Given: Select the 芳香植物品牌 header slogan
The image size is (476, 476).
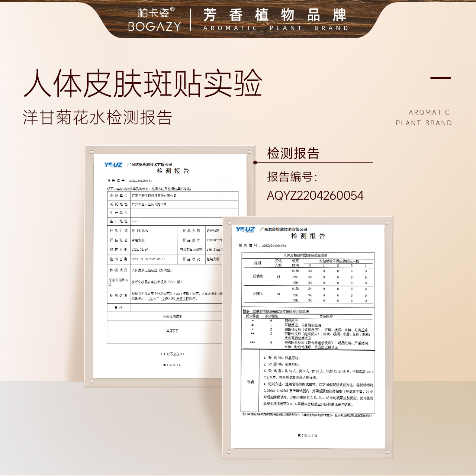Looking at the screenshot, I should (x=275, y=15).
